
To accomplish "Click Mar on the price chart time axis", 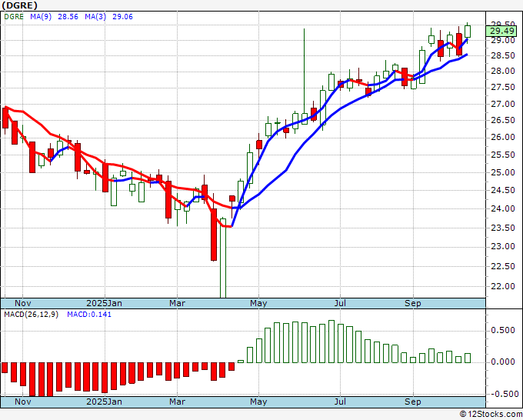I will (177, 303).
